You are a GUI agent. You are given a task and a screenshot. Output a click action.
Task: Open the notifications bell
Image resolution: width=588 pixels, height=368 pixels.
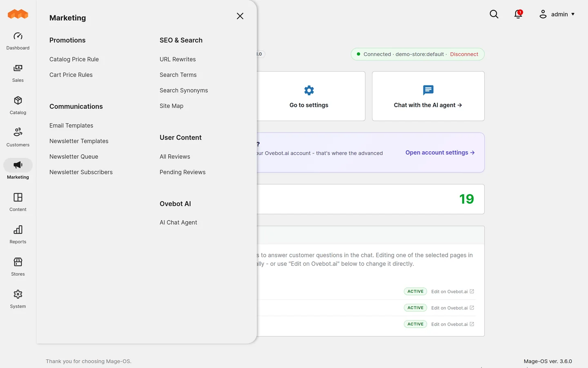518,14
